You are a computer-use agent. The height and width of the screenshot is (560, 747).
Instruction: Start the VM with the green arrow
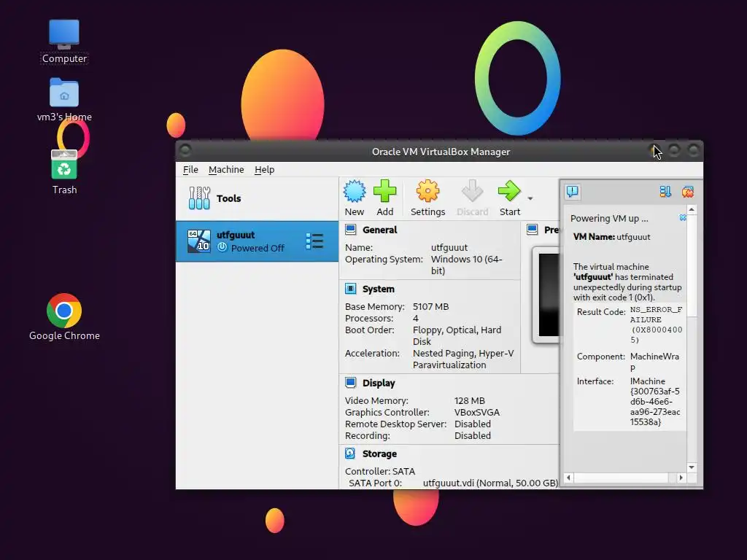[509, 192]
